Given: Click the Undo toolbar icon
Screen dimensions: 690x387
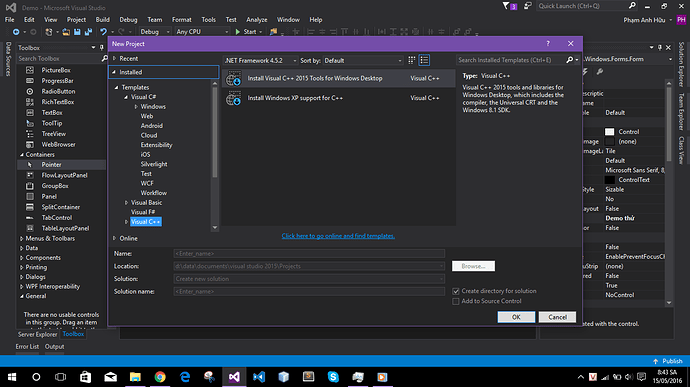Looking at the screenshot, I should [x=103, y=32].
